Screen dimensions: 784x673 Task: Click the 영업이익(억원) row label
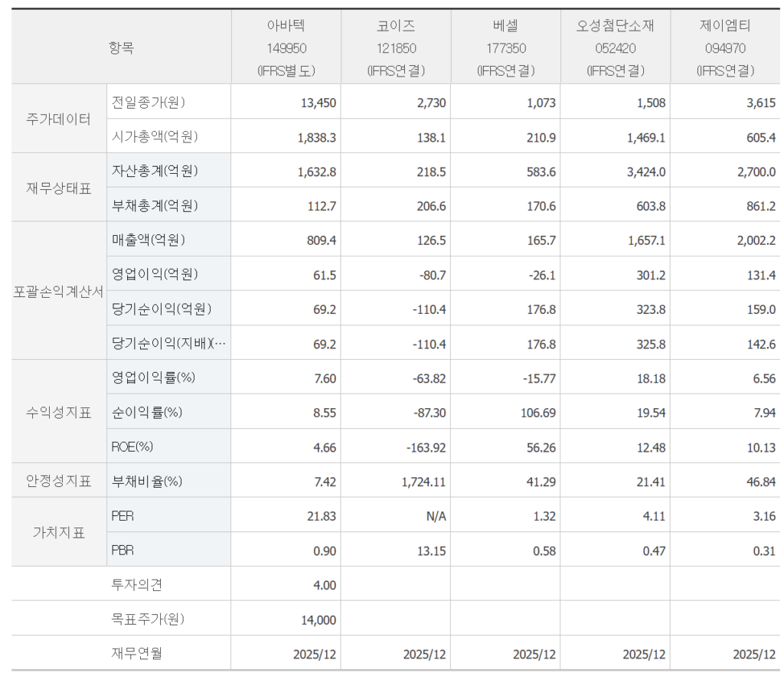click(x=155, y=274)
